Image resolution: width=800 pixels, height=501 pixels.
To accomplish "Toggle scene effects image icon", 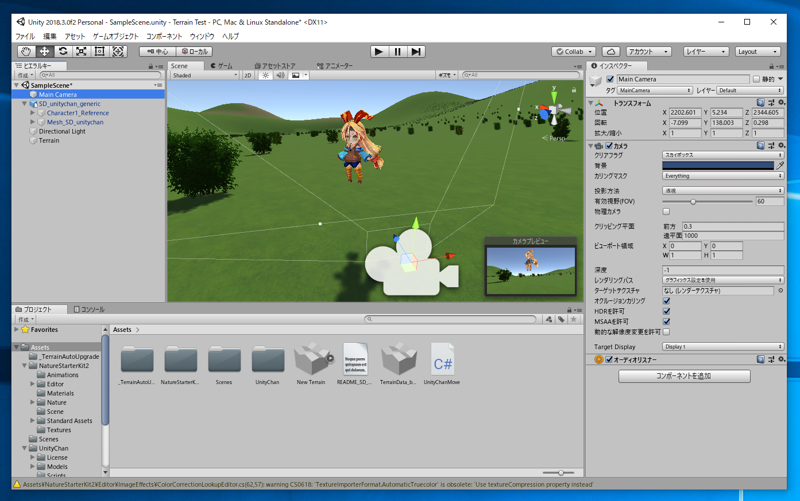I will point(295,75).
